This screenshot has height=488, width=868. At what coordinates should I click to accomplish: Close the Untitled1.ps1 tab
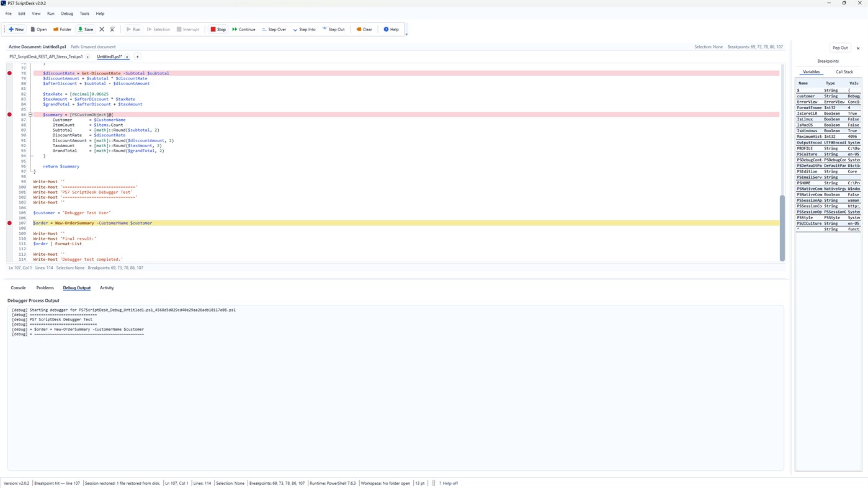127,57
